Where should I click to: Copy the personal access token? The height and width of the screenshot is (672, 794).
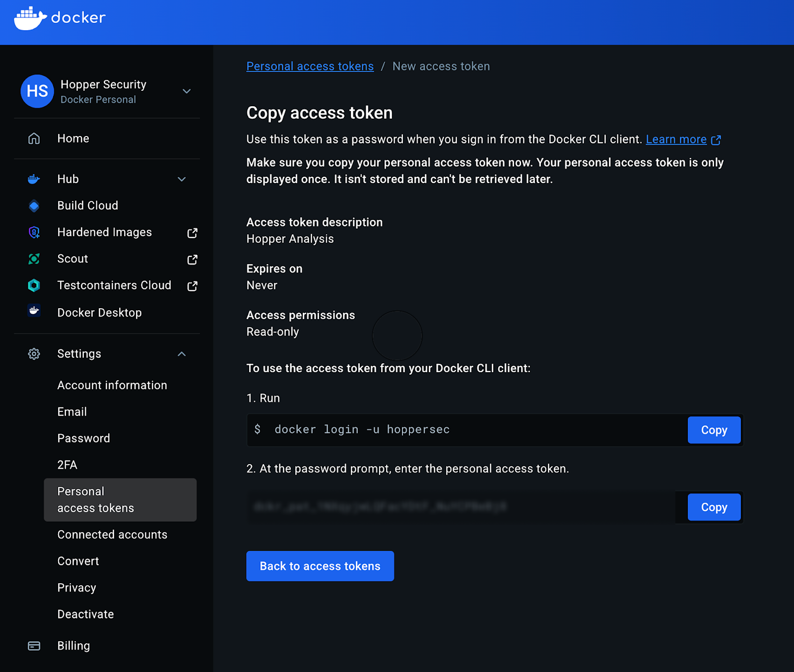(x=714, y=507)
